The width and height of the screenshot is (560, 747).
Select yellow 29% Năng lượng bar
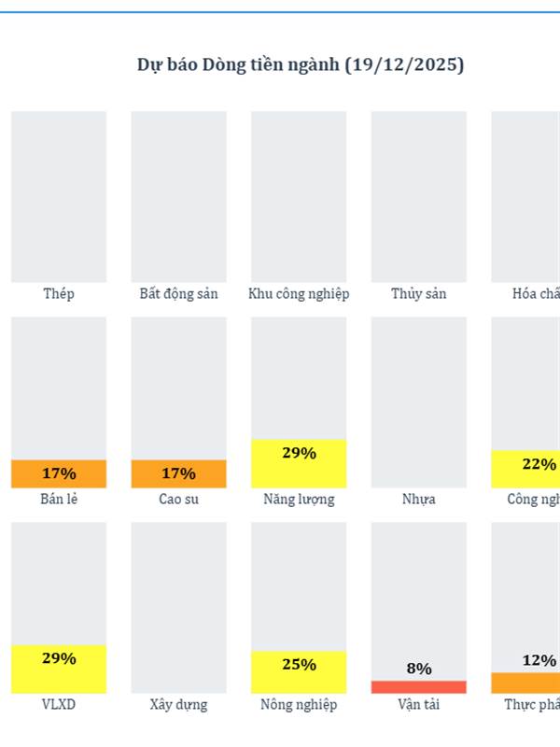click(299, 463)
